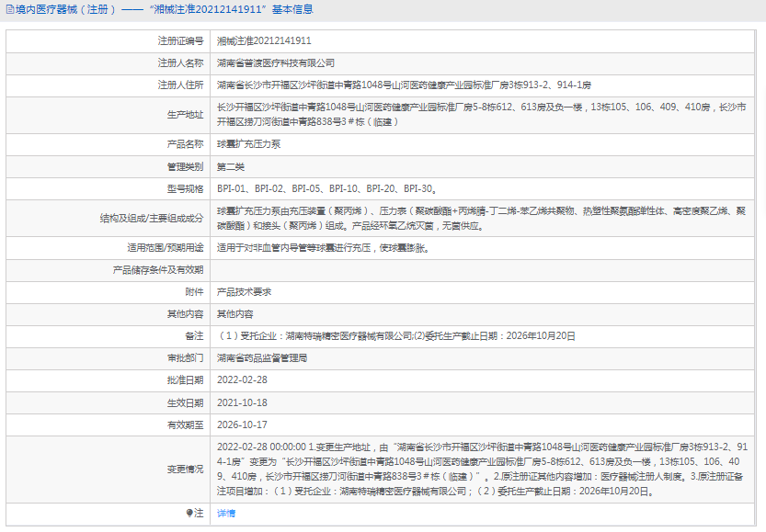Click the document icon beside 境内医疗器械 title
Screen dimensions: 766x532
(10, 9)
